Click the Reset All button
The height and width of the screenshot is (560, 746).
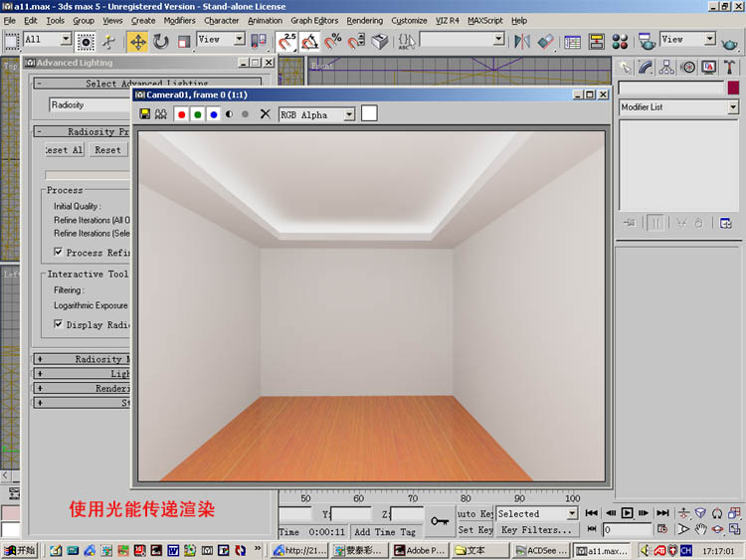coord(64,150)
